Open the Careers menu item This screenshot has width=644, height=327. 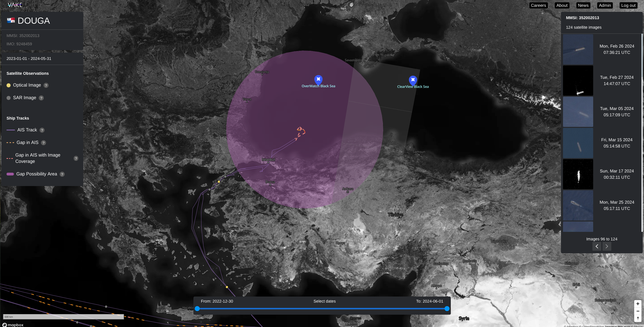(538, 5)
